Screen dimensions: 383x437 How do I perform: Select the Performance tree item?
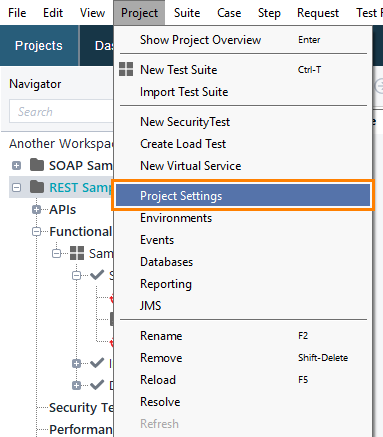point(81,429)
